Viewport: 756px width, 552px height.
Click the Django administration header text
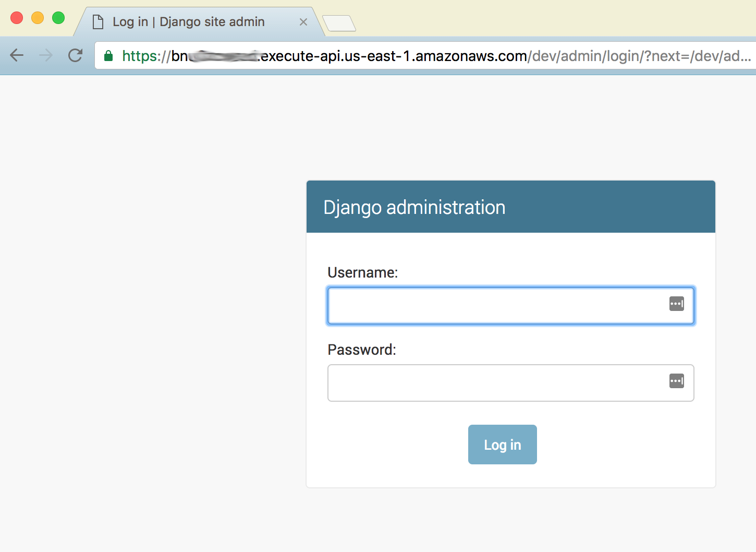[x=414, y=208]
